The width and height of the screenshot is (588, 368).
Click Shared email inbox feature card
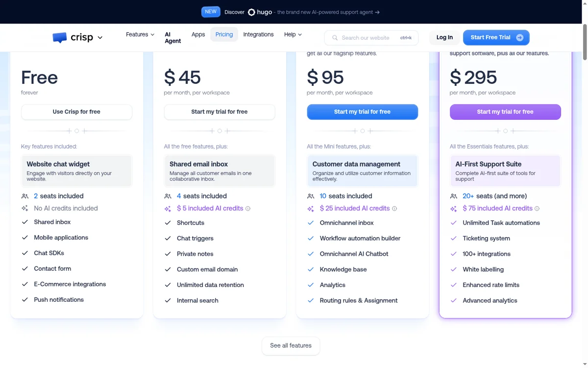pyautogui.click(x=220, y=171)
